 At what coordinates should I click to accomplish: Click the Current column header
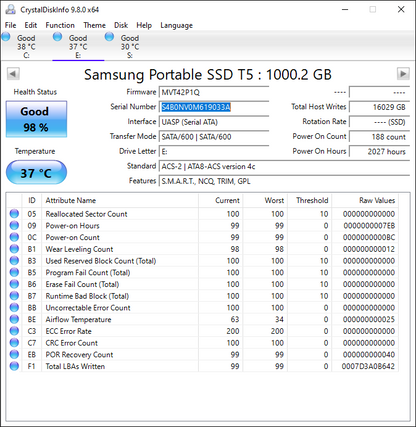[221, 200]
